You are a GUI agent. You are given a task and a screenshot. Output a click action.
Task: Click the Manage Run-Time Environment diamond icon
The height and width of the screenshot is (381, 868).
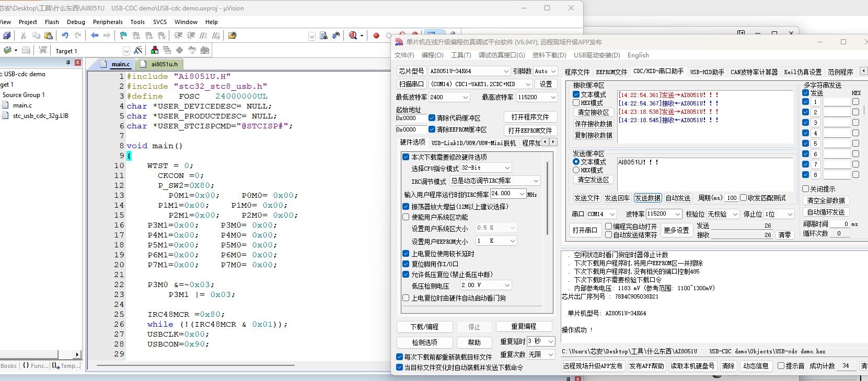click(x=180, y=50)
